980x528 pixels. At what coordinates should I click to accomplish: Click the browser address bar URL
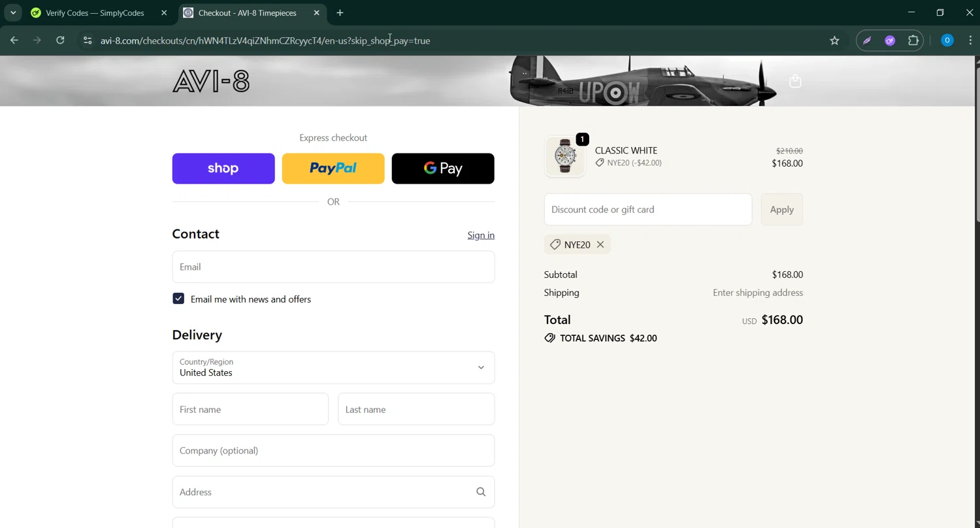pos(265,41)
